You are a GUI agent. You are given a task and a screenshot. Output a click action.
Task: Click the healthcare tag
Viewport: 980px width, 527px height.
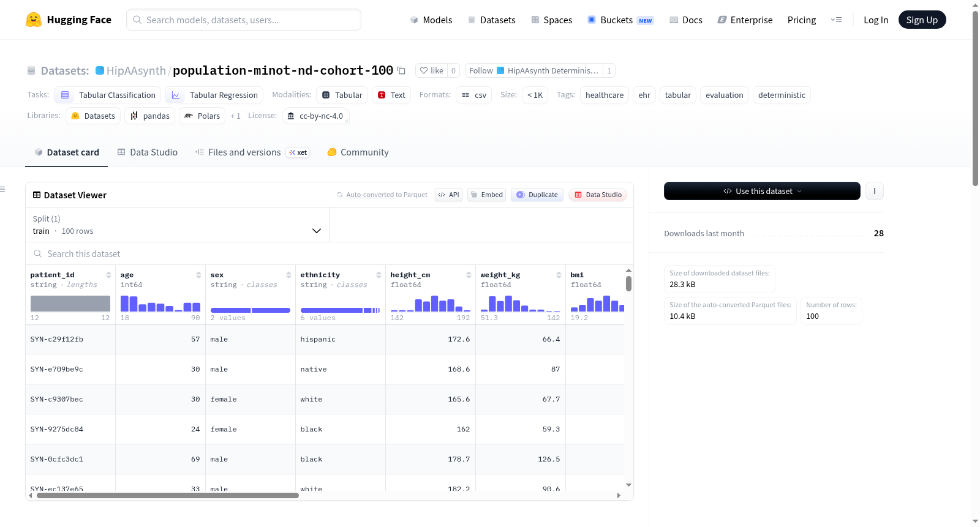point(605,95)
